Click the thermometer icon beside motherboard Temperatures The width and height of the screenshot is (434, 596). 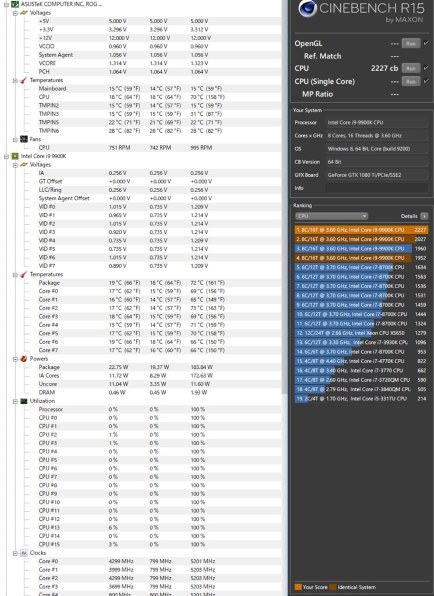point(24,80)
